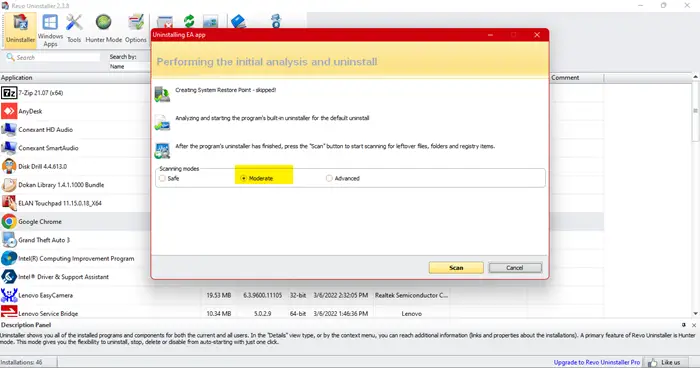Click the Creating System Restore Point step icon

(162, 94)
